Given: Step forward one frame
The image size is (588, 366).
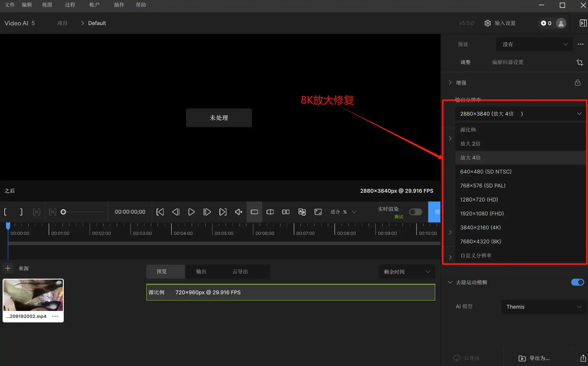Looking at the screenshot, I should 207,212.
